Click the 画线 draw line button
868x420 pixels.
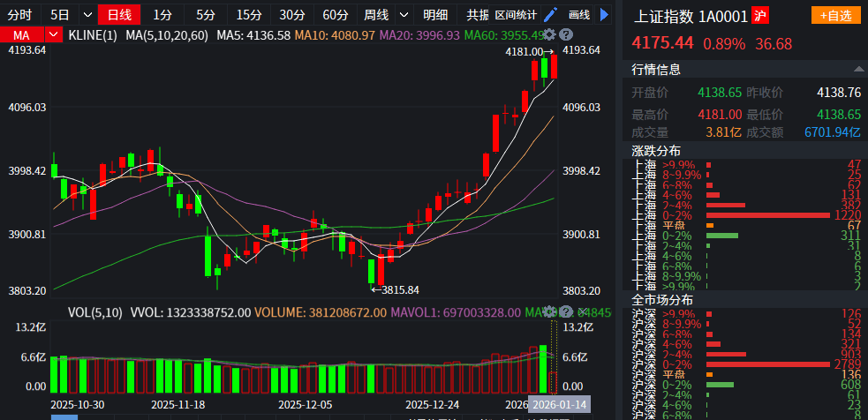coord(578,15)
